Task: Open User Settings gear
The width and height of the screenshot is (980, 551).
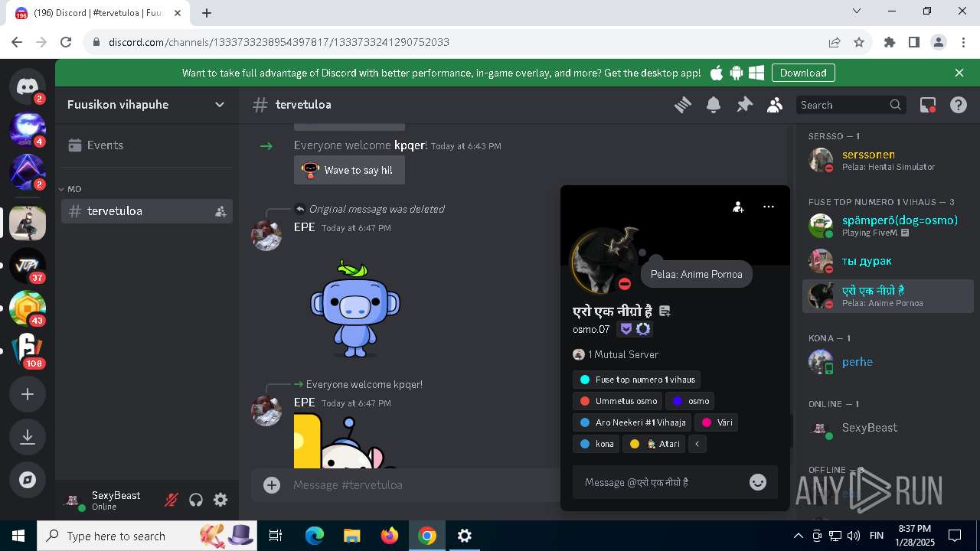Action: click(x=220, y=500)
